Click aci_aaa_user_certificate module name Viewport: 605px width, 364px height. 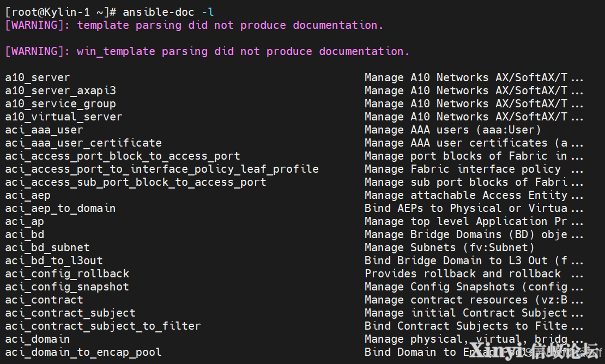tap(83, 143)
